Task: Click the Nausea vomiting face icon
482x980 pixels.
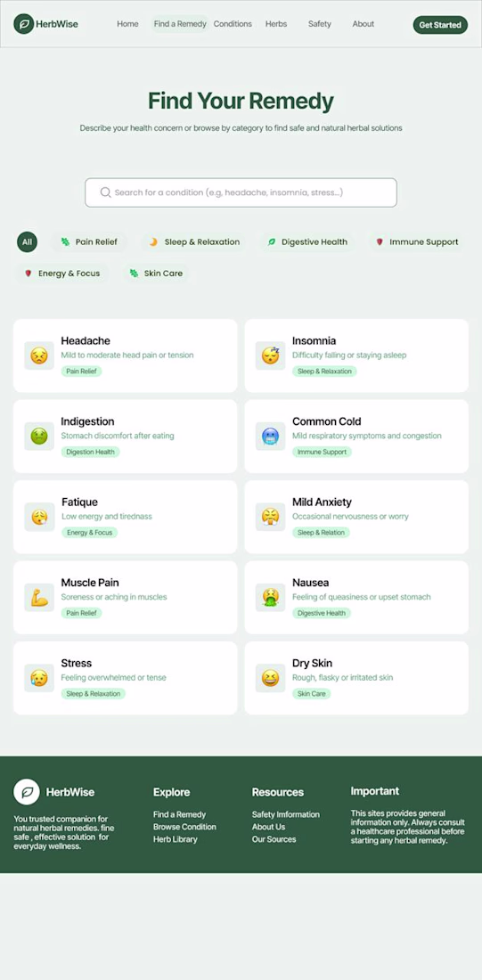Action: [271, 598]
